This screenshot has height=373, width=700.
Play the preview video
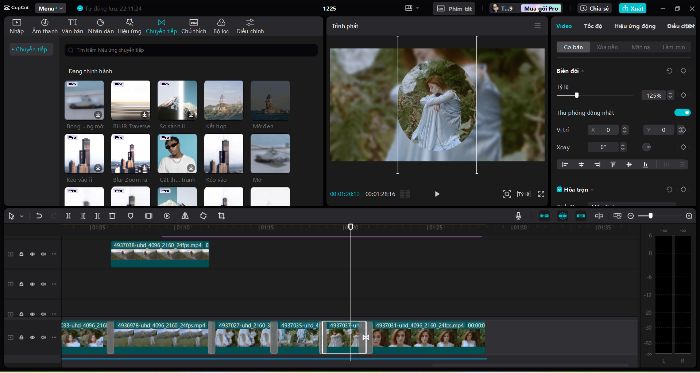[437, 194]
